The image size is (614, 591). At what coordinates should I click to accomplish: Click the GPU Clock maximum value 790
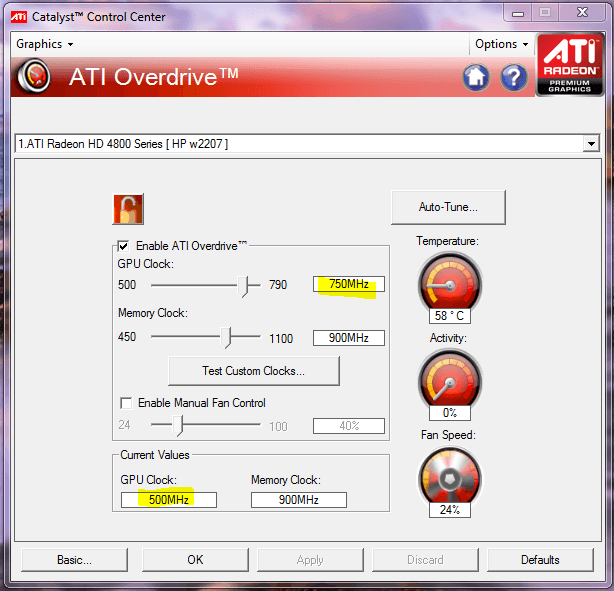coord(278,285)
